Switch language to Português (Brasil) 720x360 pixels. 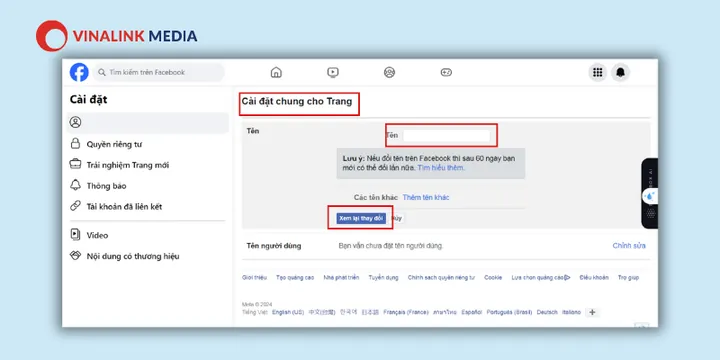point(509,312)
